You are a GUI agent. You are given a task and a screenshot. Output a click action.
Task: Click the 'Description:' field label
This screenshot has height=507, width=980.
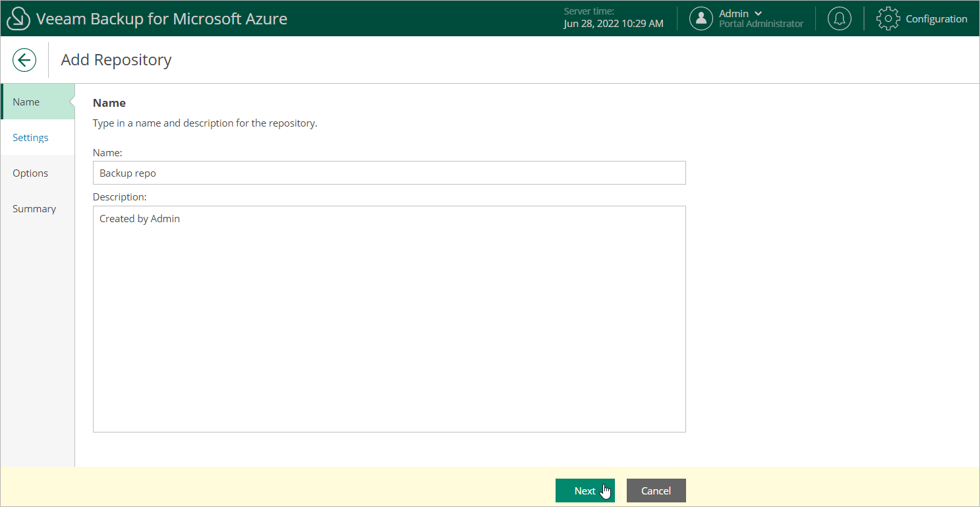119,196
